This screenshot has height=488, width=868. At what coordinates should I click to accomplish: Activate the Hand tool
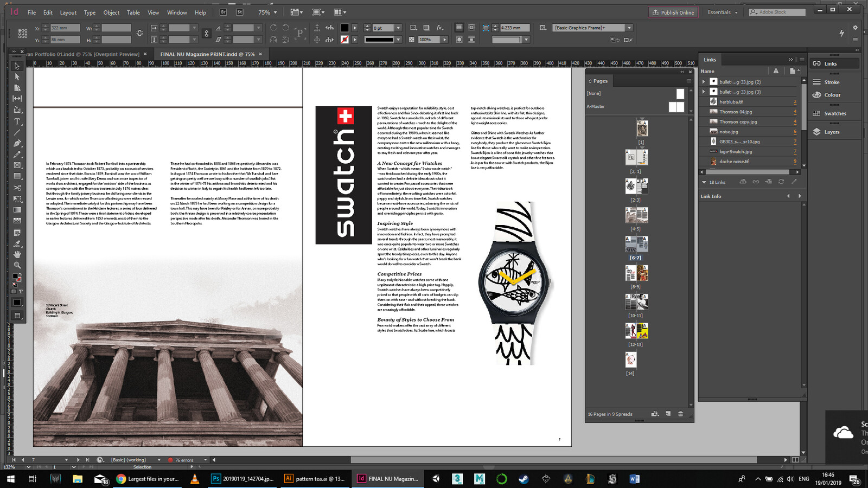click(17, 254)
